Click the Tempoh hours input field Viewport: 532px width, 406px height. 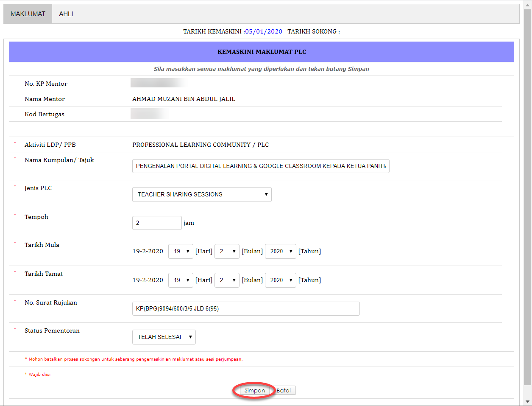(157, 223)
